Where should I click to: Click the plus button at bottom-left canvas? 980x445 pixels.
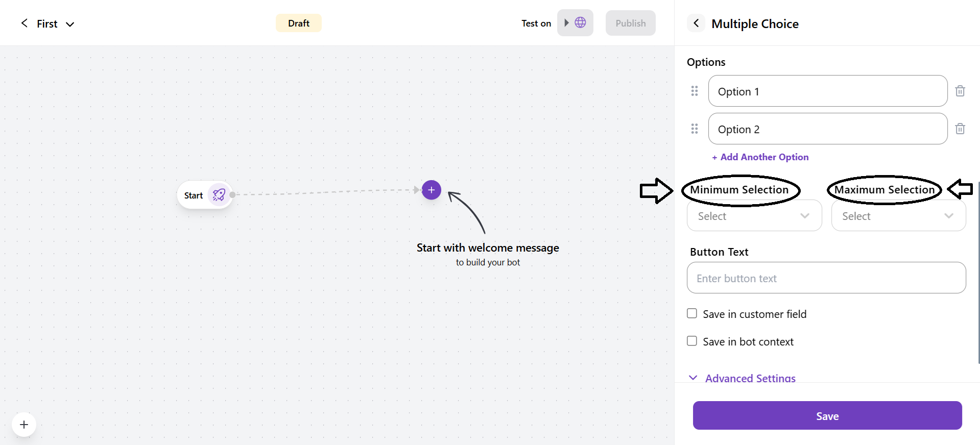pos(24,425)
